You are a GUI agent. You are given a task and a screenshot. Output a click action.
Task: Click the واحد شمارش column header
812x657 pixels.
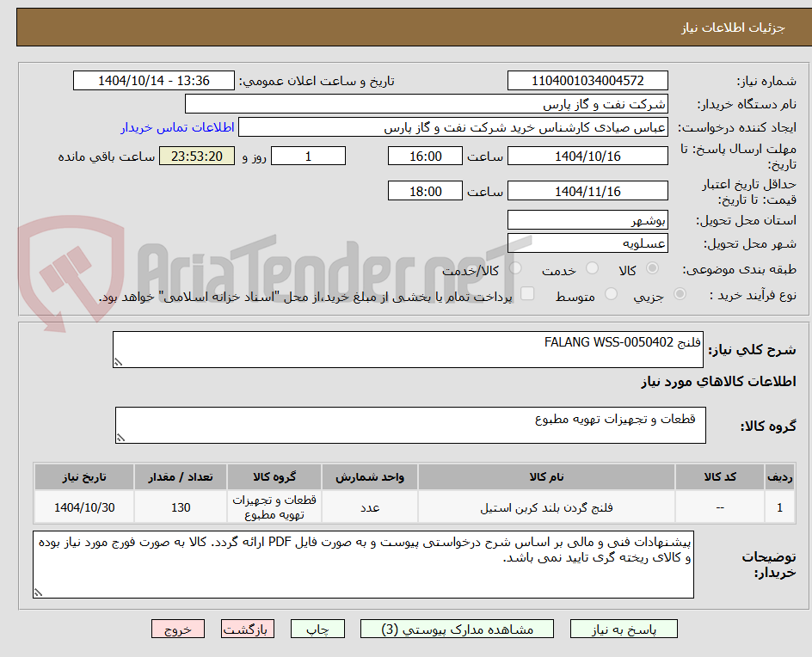click(x=370, y=476)
